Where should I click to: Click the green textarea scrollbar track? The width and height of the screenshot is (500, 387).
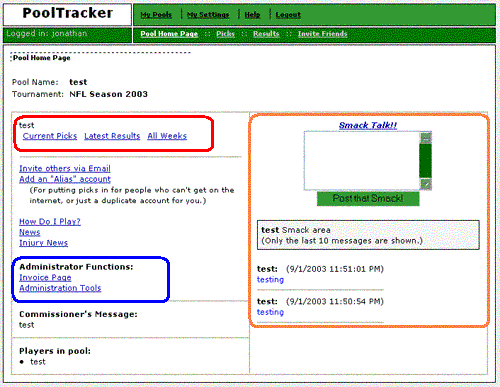426,161
